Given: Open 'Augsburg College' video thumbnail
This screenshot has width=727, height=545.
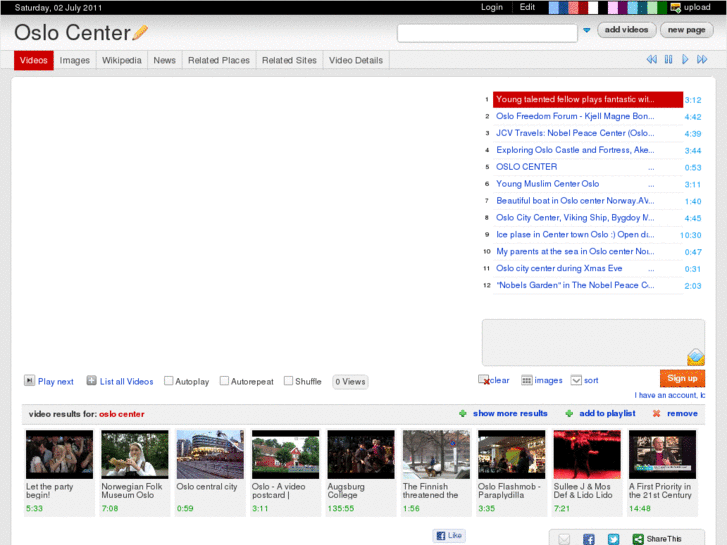Looking at the screenshot, I should click(x=361, y=454).
